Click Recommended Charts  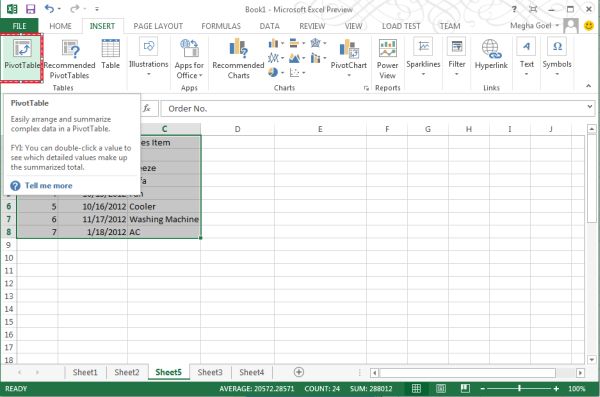click(x=238, y=59)
